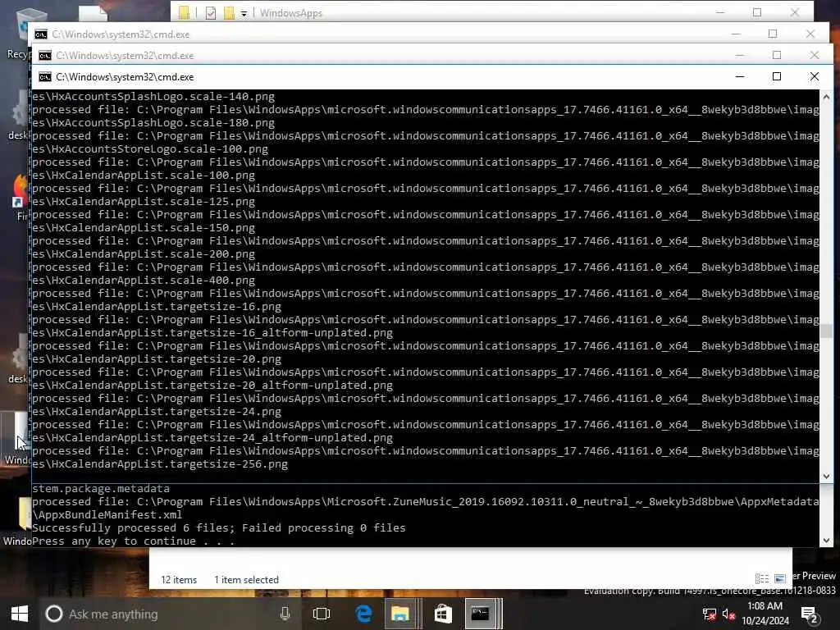Open File Explorer from the taskbar
The height and width of the screenshot is (630, 840).
(x=400, y=614)
